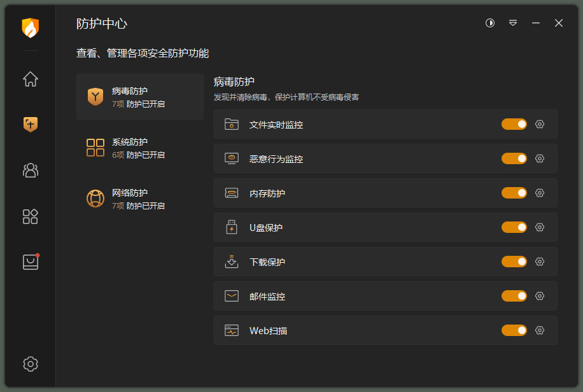Select the 病毒防护 category tab
Screen dimensions: 583x392
click(140, 97)
